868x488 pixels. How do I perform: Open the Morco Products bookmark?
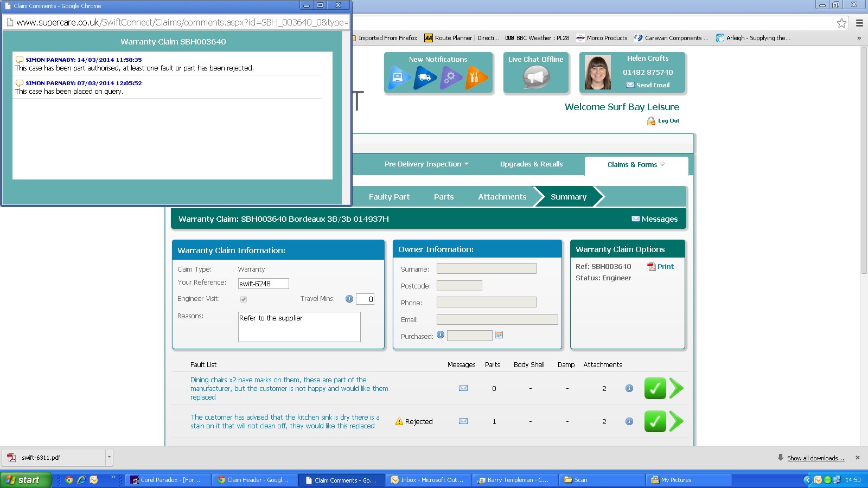click(x=602, y=38)
